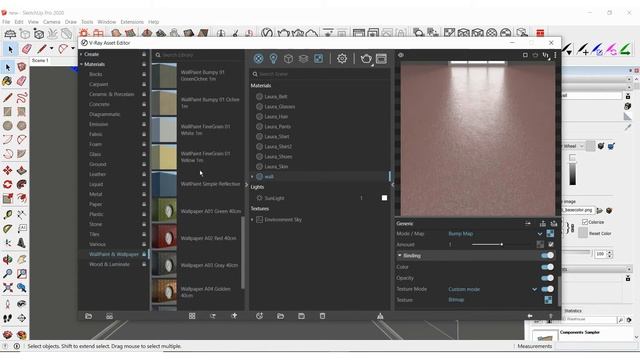The width and height of the screenshot is (640, 360).
Task: Open the Edit menu
Action: coord(19,22)
